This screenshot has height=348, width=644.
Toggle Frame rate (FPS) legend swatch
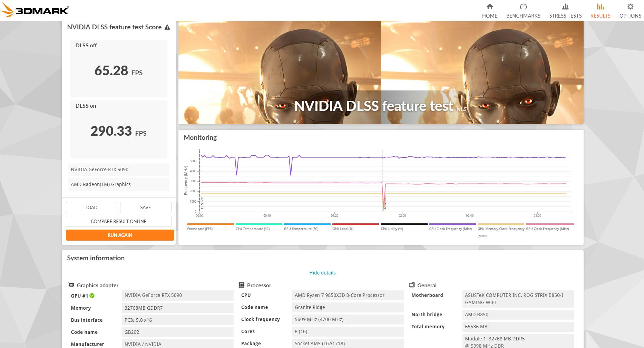pyautogui.click(x=211, y=224)
